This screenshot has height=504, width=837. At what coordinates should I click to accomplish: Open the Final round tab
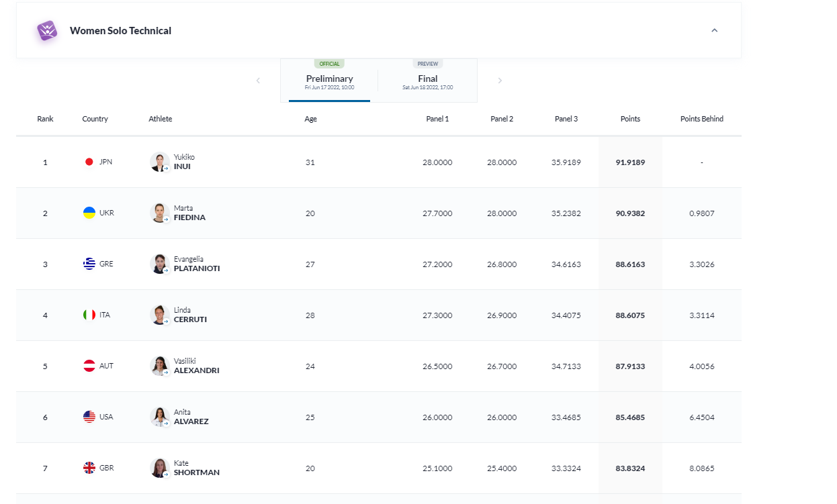[427, 81]
